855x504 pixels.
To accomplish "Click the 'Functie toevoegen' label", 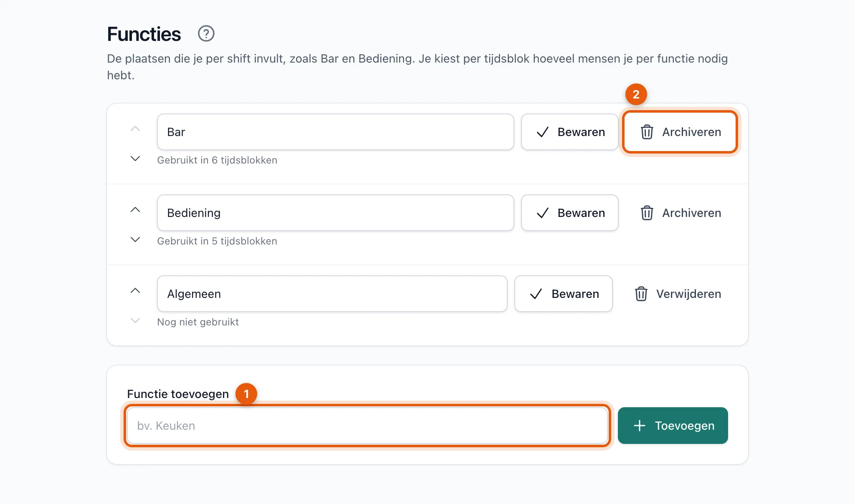I will [178, 394].
